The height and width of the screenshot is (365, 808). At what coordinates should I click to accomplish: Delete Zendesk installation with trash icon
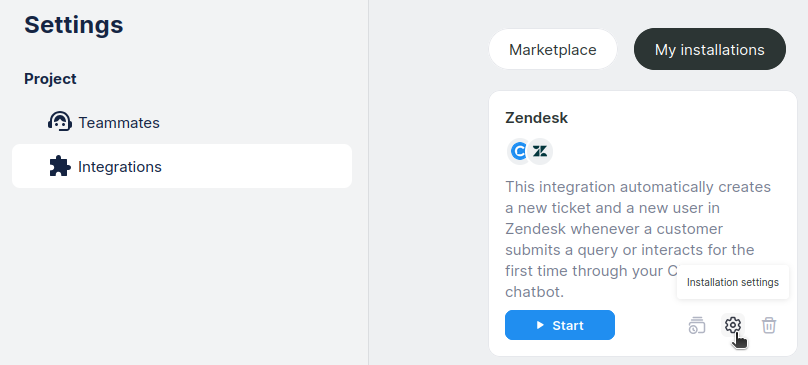(769, 325)
